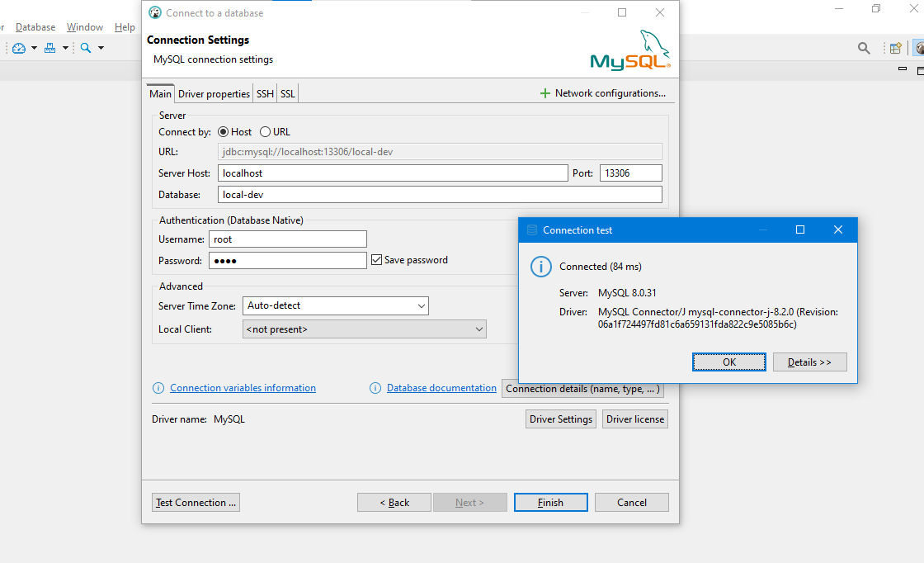Maximize the Connection test dialog
924x563 pixels.
tap(800, 230)
